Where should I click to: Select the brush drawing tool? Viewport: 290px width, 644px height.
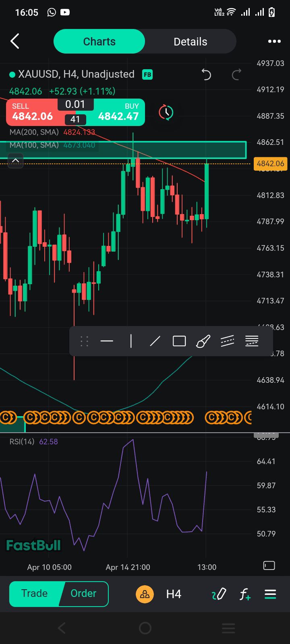[x=203, y=341]
